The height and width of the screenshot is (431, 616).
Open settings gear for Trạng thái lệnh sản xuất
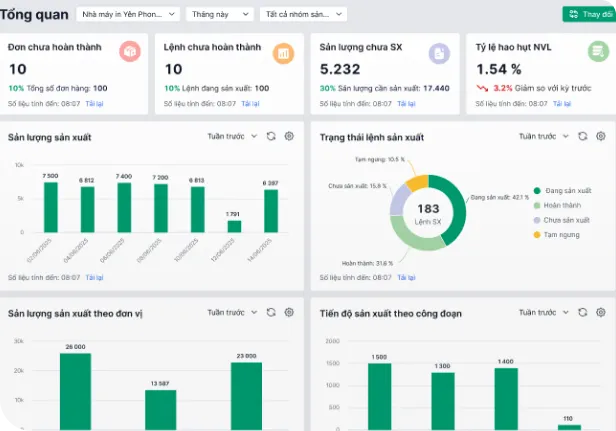pos(600,136)
